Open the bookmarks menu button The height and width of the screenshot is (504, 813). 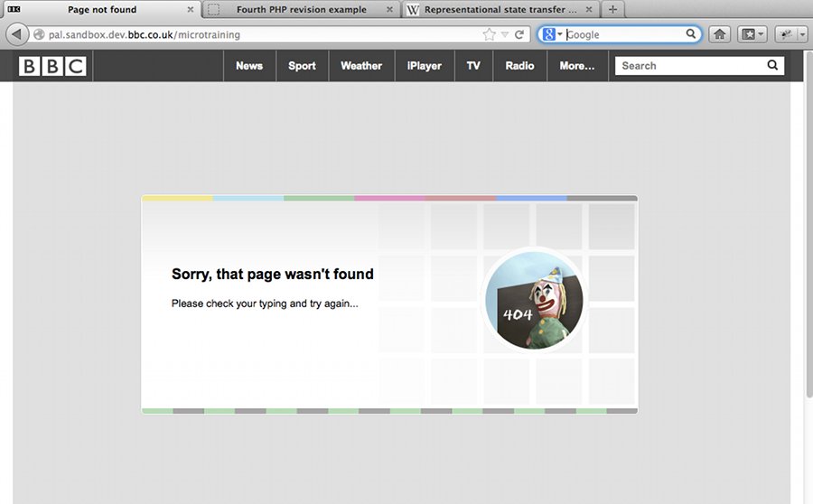[752, 34]
